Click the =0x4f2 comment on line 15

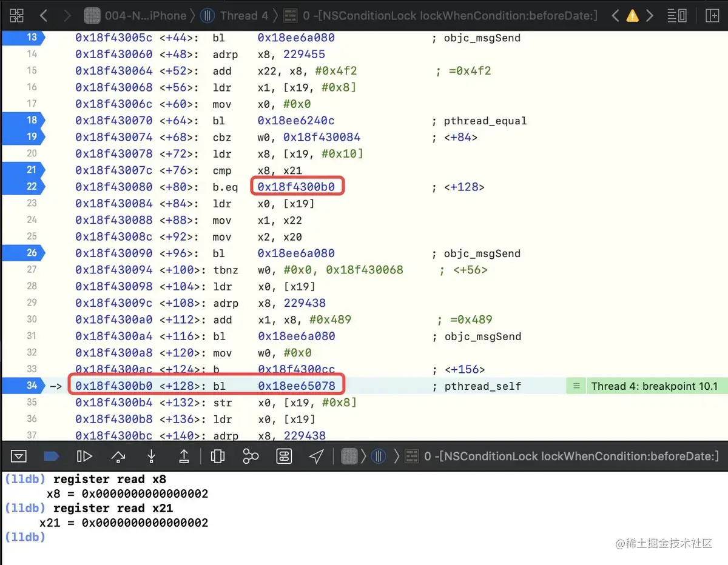[464, 71]
